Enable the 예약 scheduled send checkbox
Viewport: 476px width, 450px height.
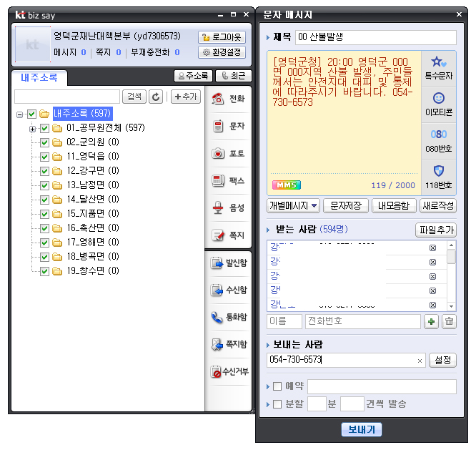277,386
